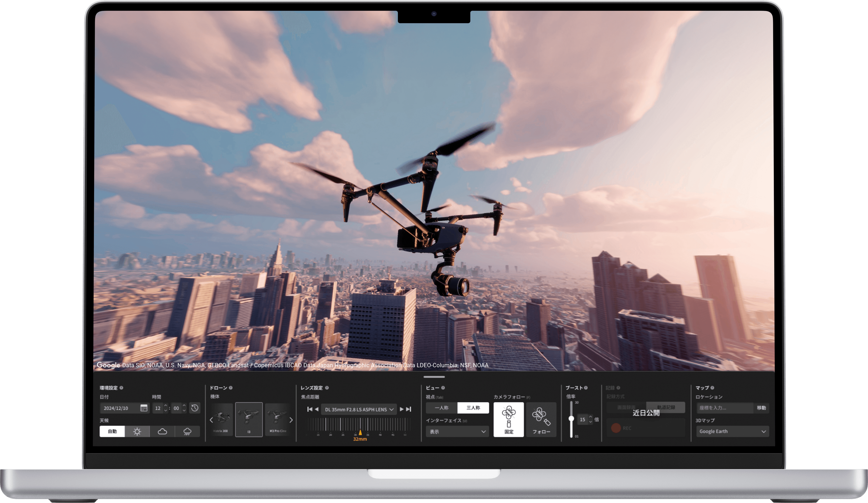Select the cloudy weather icon
Viewport: 868px width, 503px height.
tap(162, 431)
